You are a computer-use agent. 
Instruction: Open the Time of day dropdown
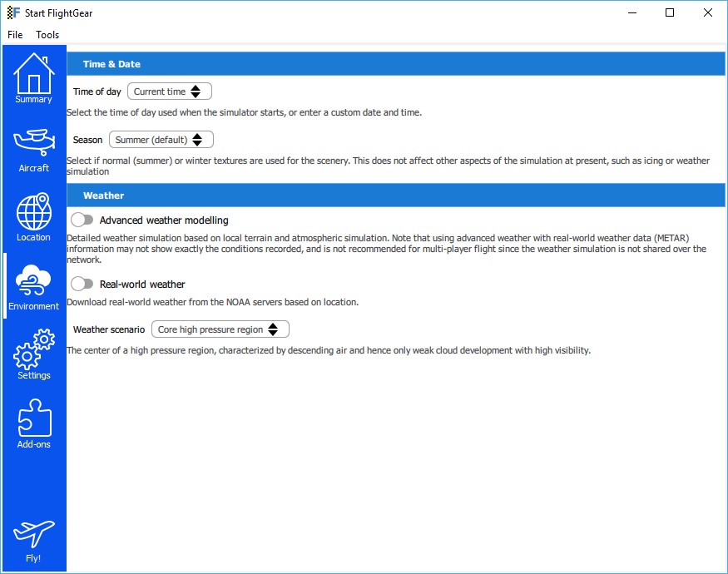click(x=170, y=92)
